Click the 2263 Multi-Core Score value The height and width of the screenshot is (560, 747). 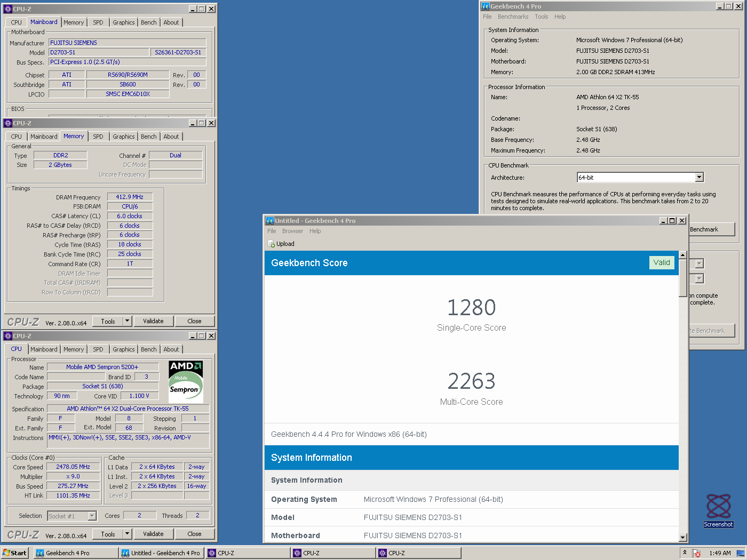coord(472,381)
